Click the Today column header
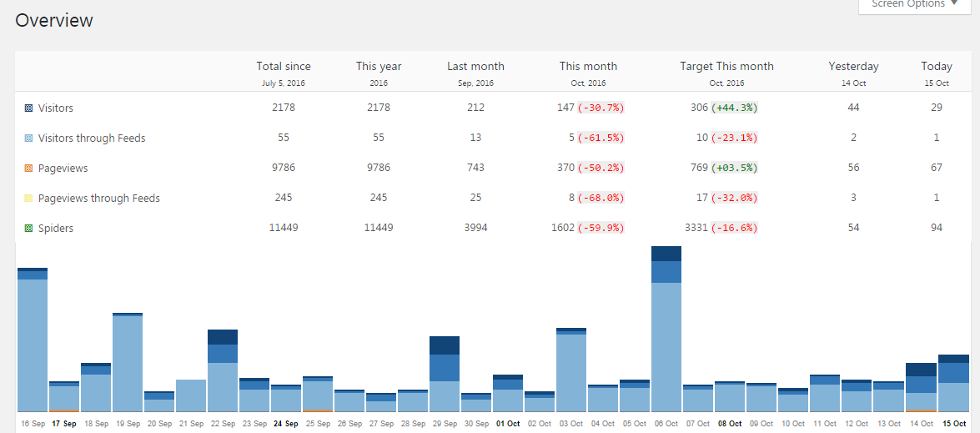 pyautogui.click(x=937, y=66)
